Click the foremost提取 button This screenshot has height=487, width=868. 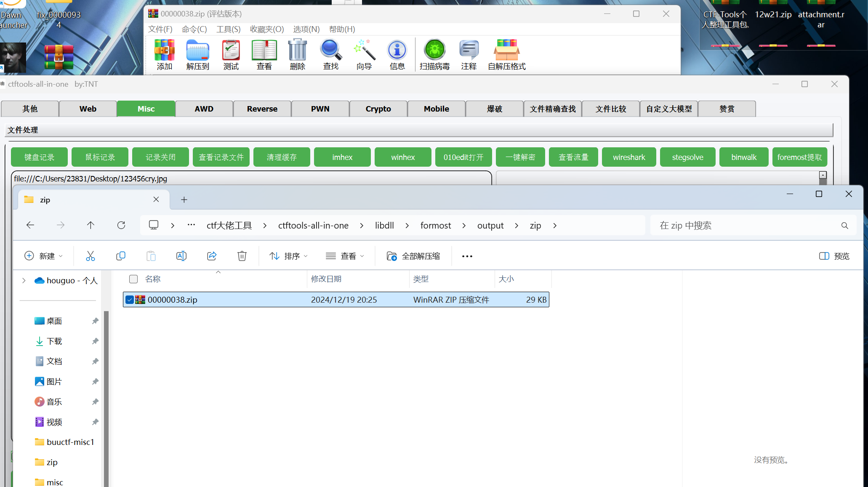point(800,157)
